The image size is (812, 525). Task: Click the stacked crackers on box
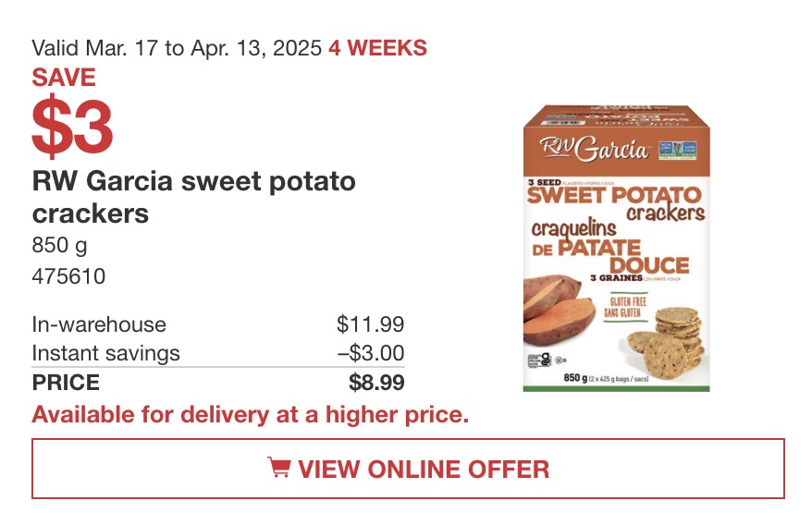point(667,342)
